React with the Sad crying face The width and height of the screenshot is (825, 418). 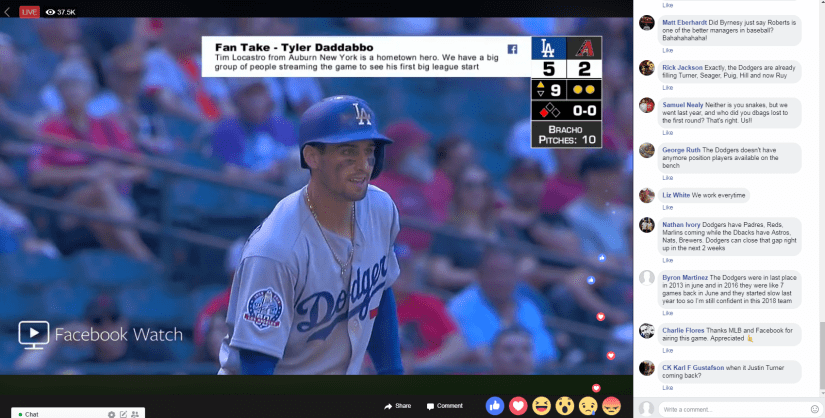pyautogui.click(x=588, y=406)
